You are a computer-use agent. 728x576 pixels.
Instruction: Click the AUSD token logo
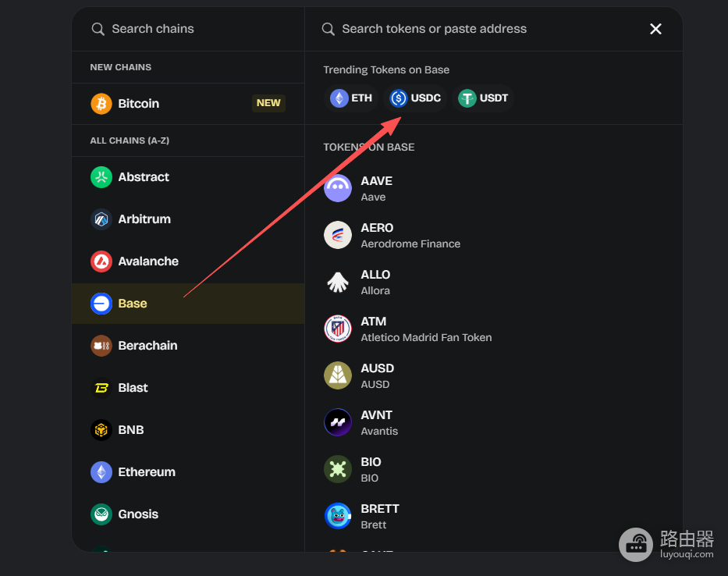(338, 375)
